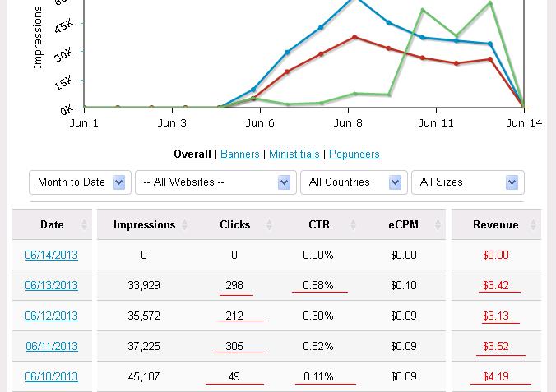The image size is (556, 392).
Task: Click the blue line peak at Jun 8
Action: [x=354, y=1]
